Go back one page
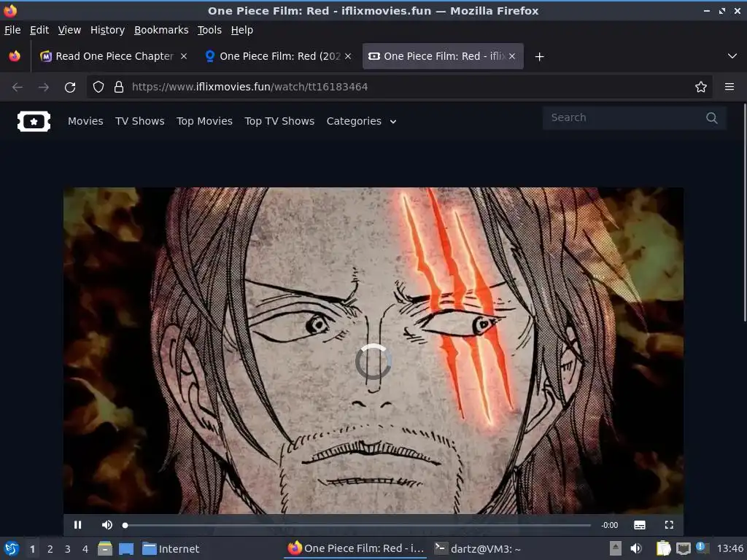 click(x=18, y=87)
